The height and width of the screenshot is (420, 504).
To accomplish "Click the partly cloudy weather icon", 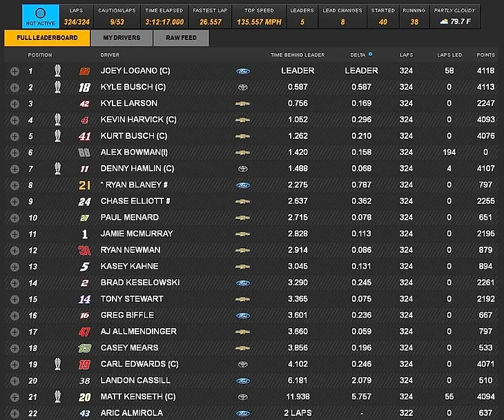I will (443, 22).
